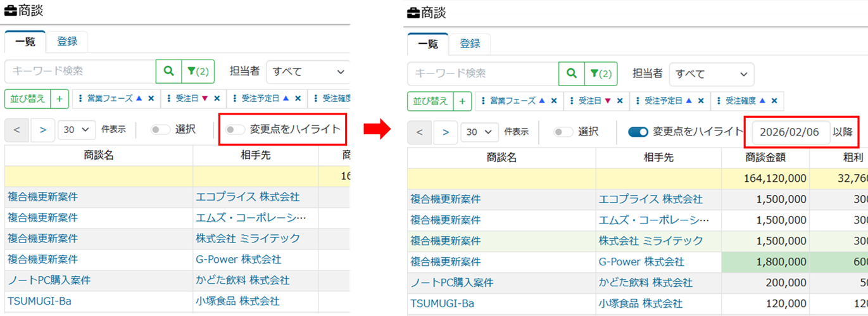Open エコプライス 株式会社 link in left panel
Viewport: 868px width, 316px height.
point(248,197)
